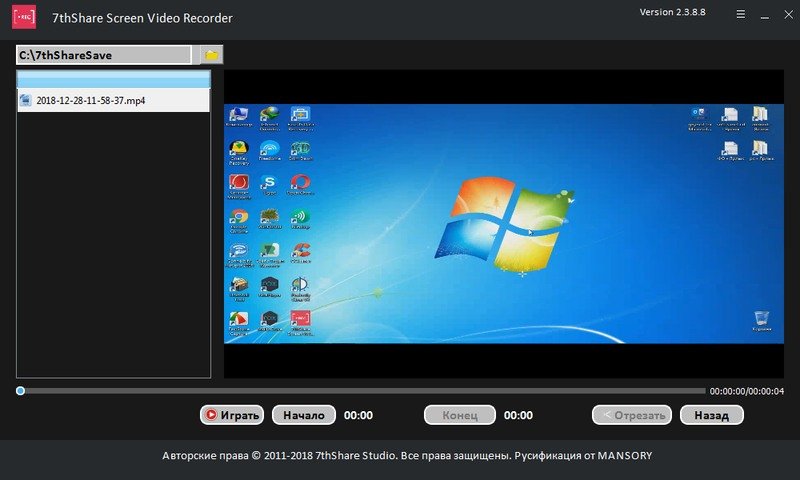The image size is (800, 480).
Task: Click the Конец button
Action: [x=460, y=415]
